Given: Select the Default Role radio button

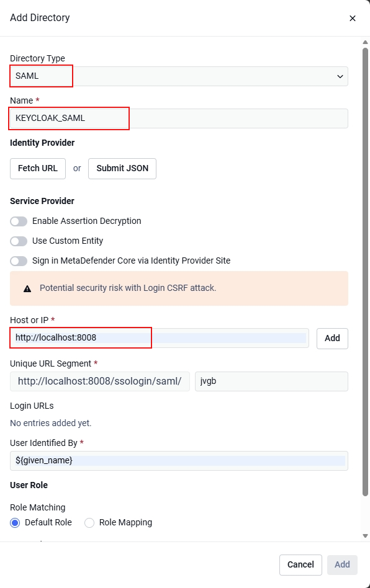Looking at the screenshot, I should pyautogui.click(x=15, y=523).
